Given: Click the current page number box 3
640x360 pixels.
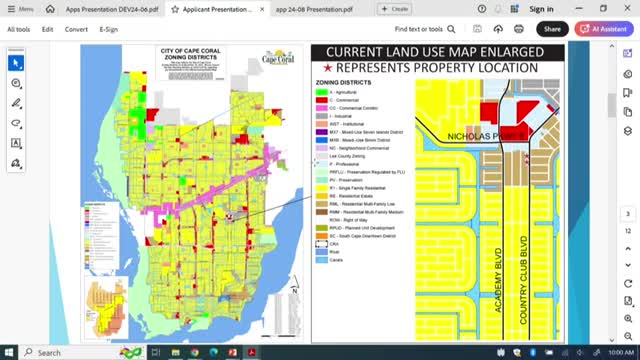Looking at the screenshot, I should [628, 214].
